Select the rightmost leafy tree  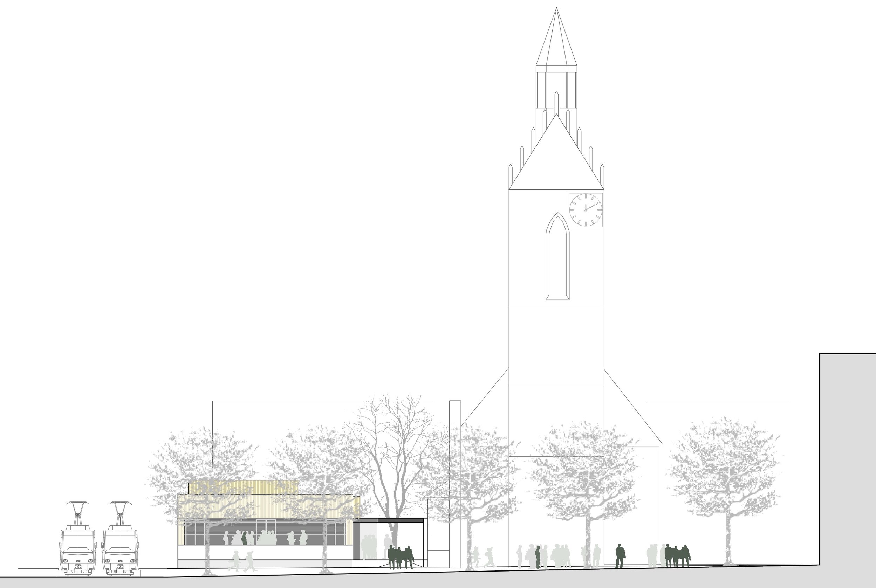point(725,491)
